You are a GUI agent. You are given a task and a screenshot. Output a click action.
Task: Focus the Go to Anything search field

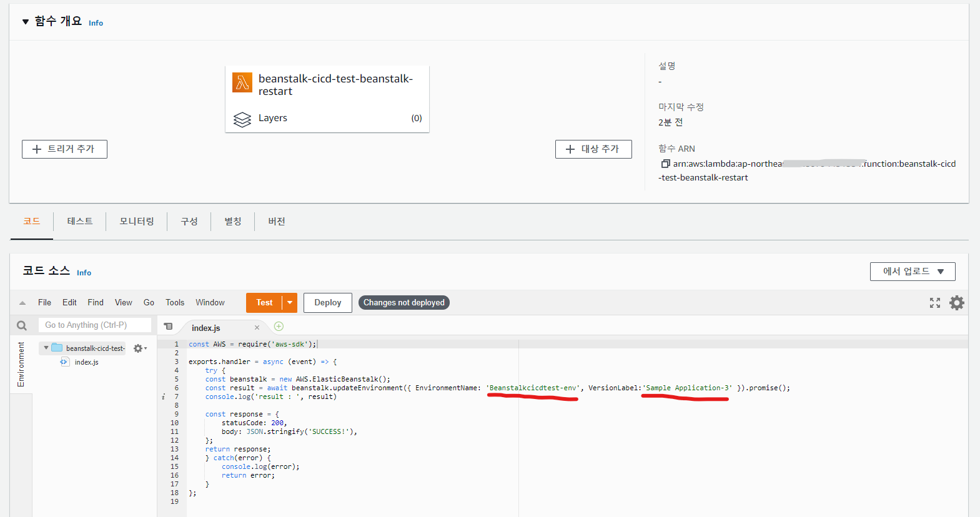(x=95, y=325)
